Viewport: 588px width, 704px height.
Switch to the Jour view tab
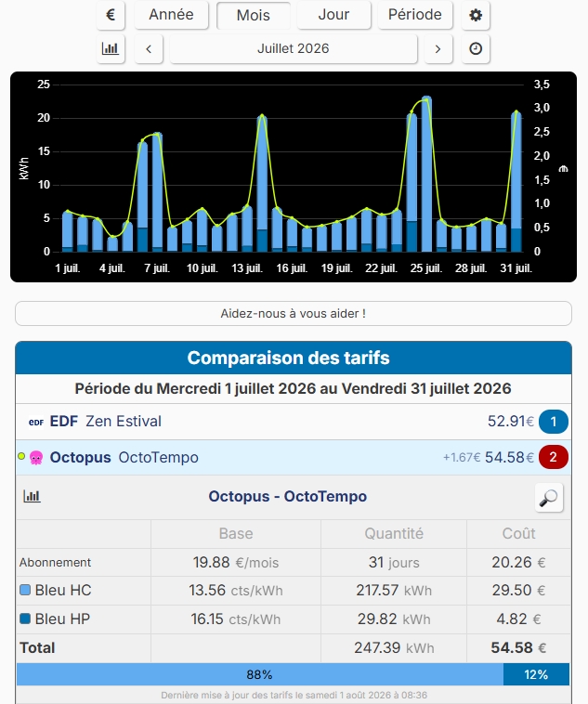(333, 15)
